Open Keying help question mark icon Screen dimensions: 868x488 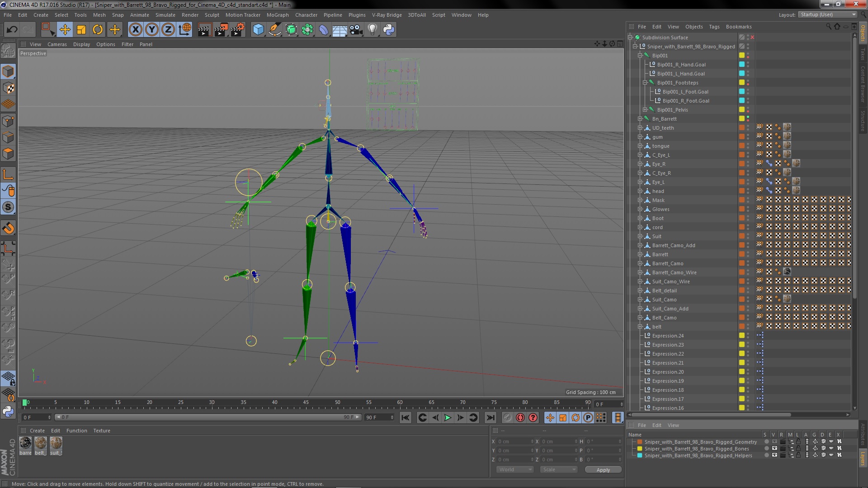[x=533, y=418]
